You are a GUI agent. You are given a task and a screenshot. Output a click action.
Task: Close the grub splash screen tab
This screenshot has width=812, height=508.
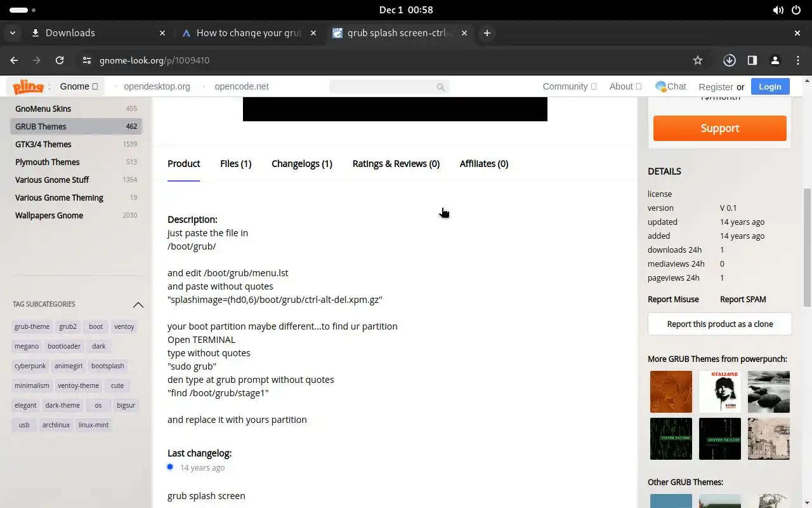pyautogui.click(x=464, y=33)
